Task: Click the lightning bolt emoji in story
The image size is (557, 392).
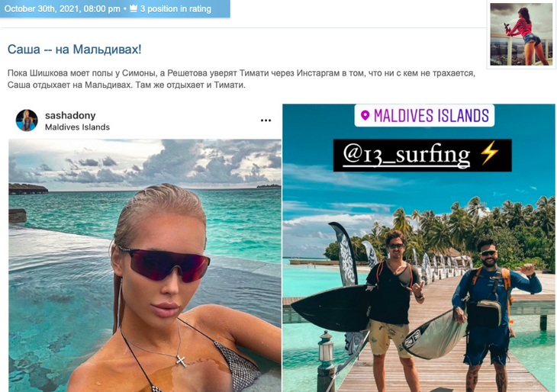Action: (490, 153)
